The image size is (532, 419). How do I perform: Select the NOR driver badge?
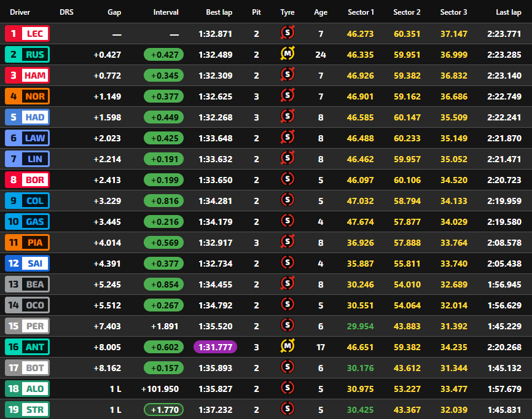coord(27,96)
